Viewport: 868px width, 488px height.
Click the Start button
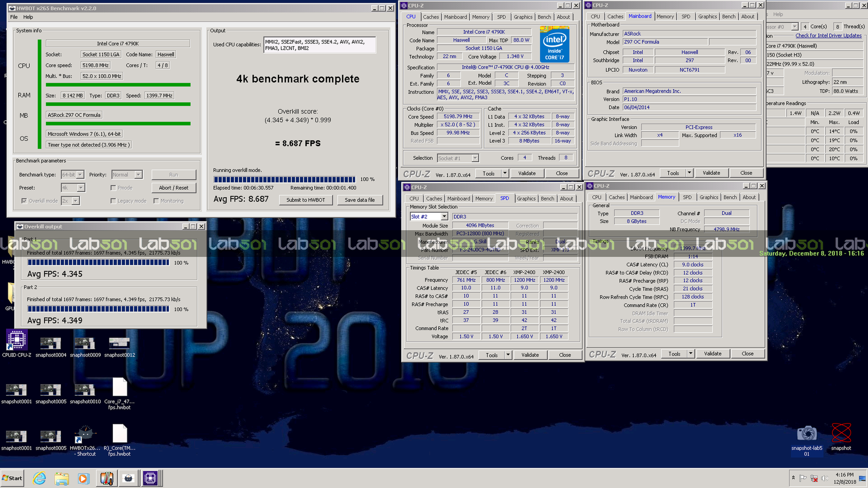tap(12, 478)
